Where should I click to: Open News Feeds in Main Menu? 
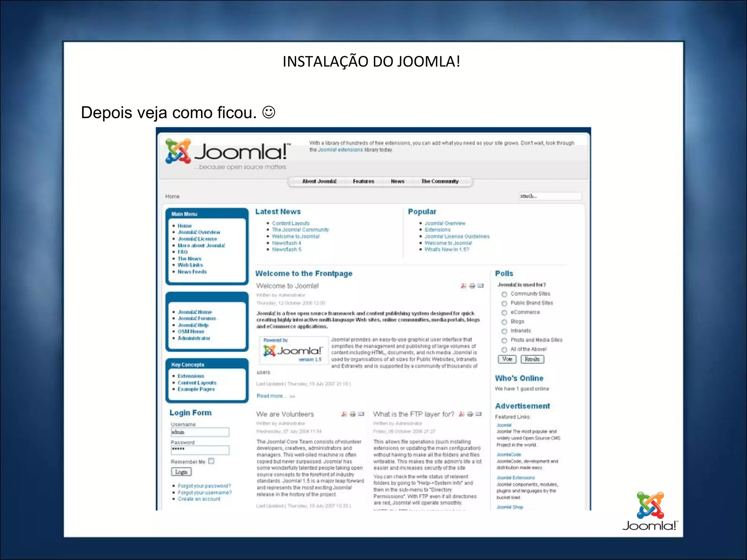coord(192,272)
